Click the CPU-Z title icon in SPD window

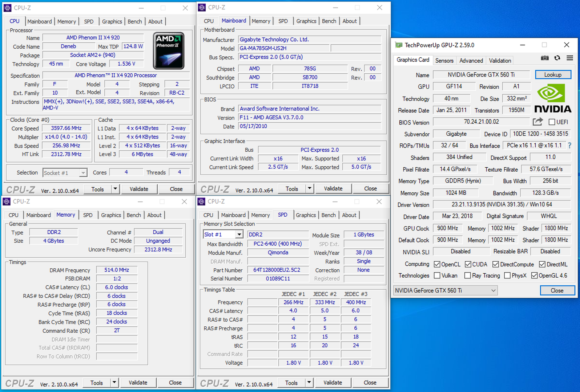(x=202, y=201)
